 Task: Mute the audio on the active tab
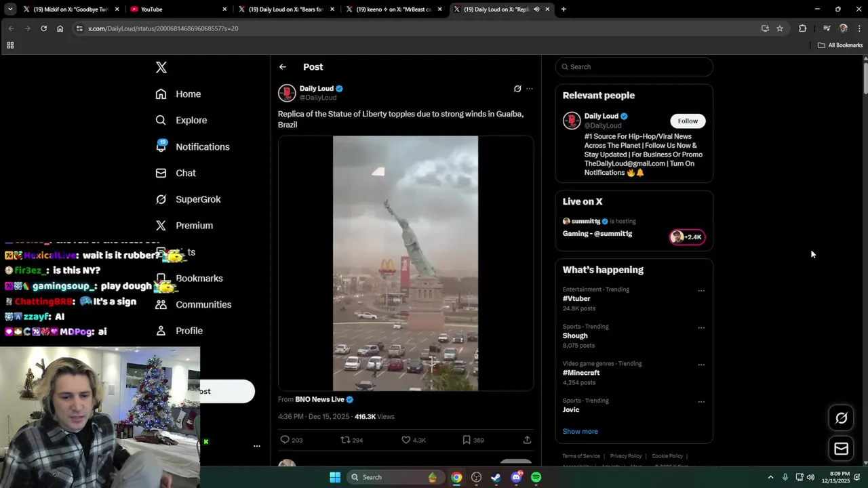click(536, 9)
